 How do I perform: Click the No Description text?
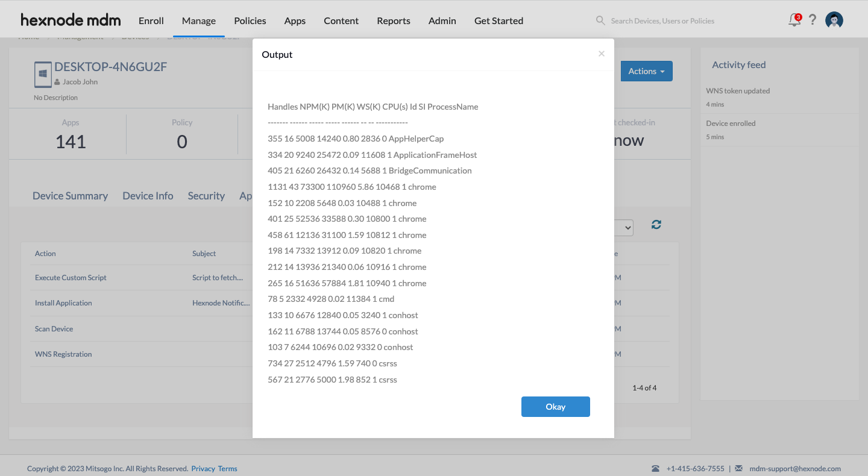56,98
